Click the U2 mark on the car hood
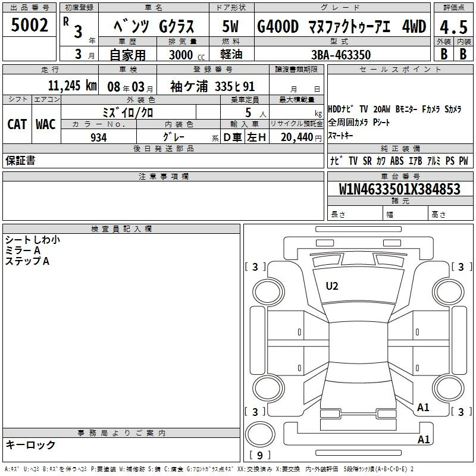The image size is (476, 476). (332, 286)
